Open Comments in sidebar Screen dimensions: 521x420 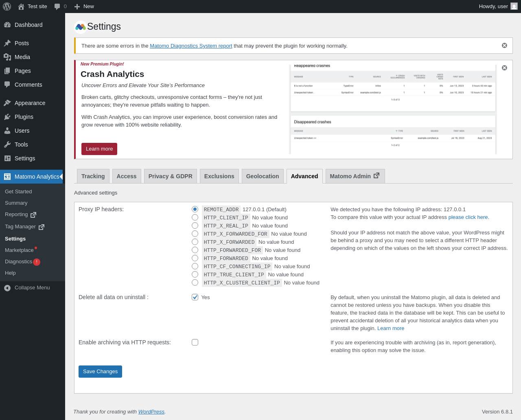pyautogui.click(x=33, y=85)
